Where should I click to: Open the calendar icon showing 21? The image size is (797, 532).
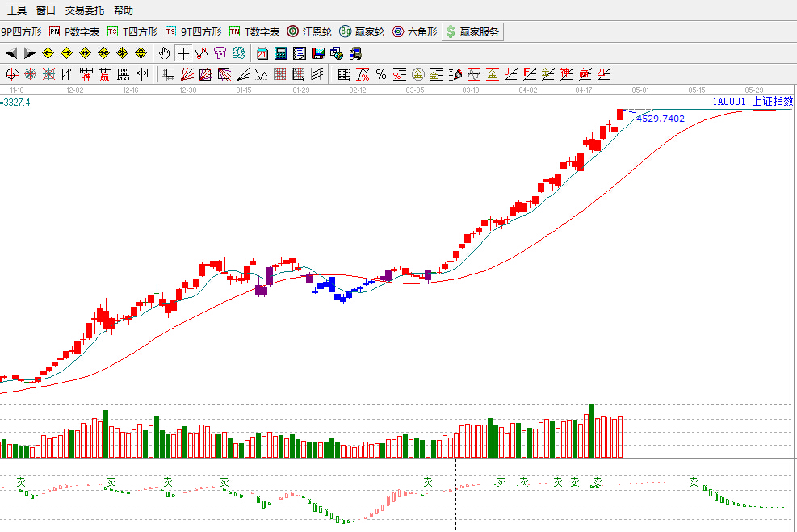pos(262,53)
